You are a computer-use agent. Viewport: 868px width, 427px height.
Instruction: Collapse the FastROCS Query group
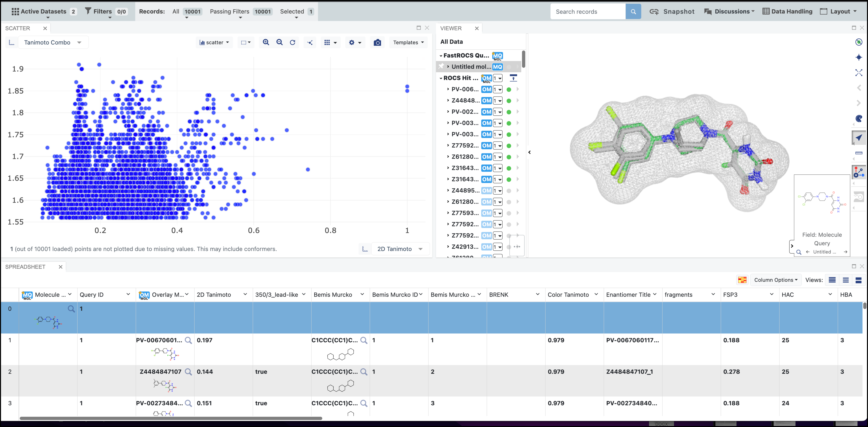[x=441, y=55]
